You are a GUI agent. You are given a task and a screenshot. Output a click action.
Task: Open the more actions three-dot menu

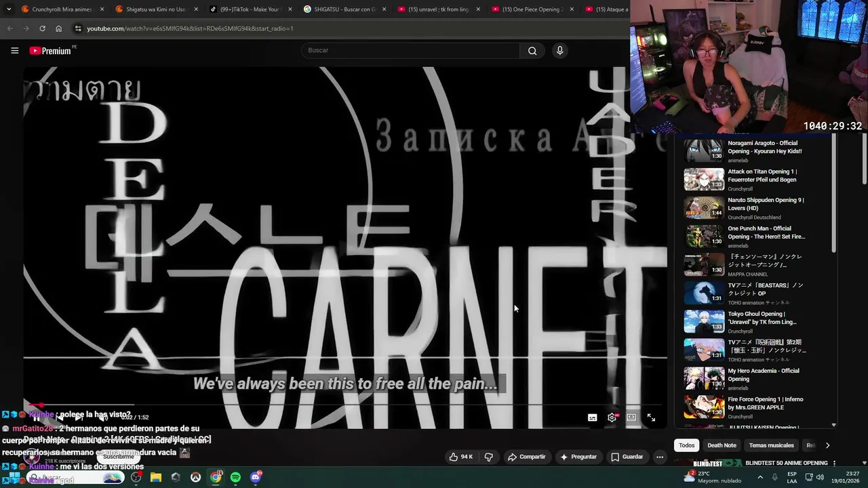point(659,457)
